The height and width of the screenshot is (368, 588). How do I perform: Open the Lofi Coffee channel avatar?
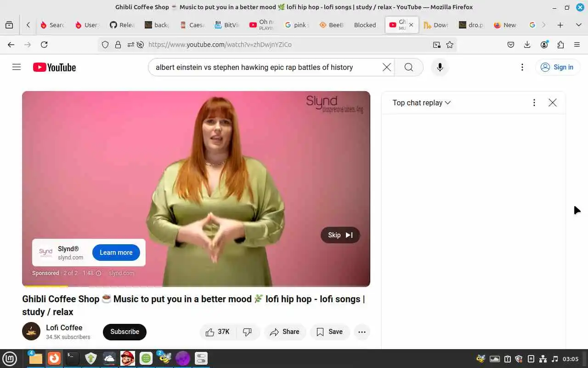(x=31, y=331)
